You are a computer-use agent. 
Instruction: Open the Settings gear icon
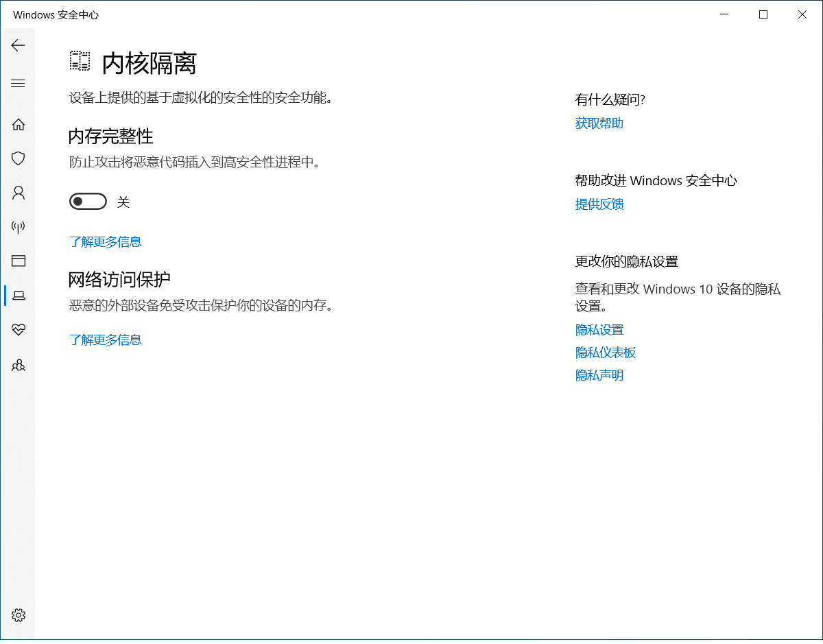(x=19, y=615)
